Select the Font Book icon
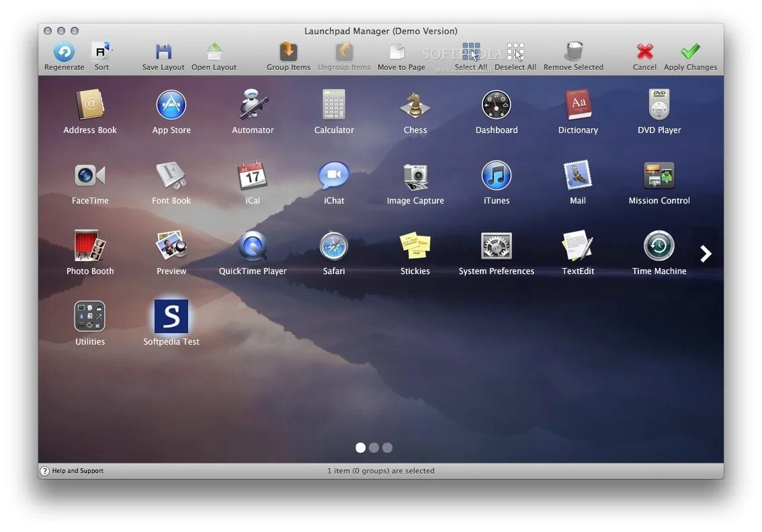Screen dimensions: 762x532 click(171, 175)
